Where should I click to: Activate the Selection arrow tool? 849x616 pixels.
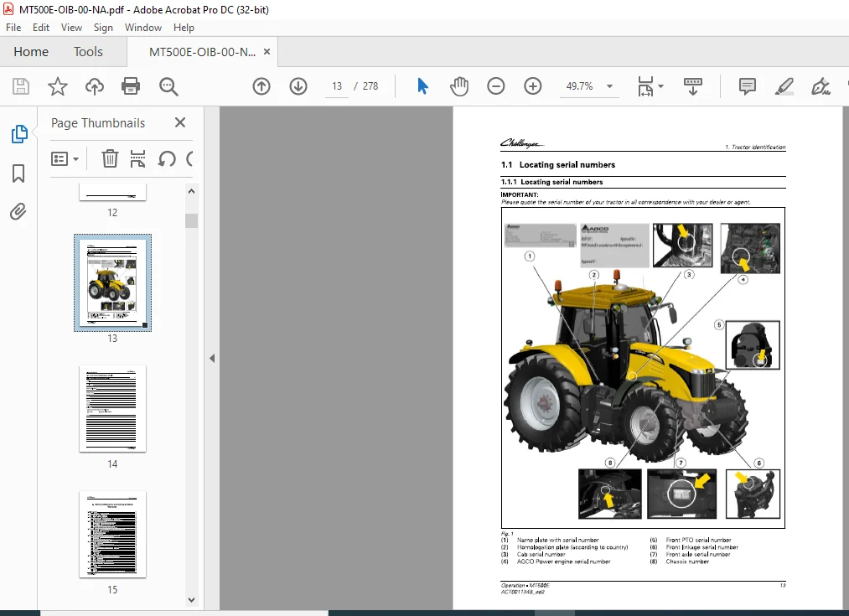click(x=423, y=86)
